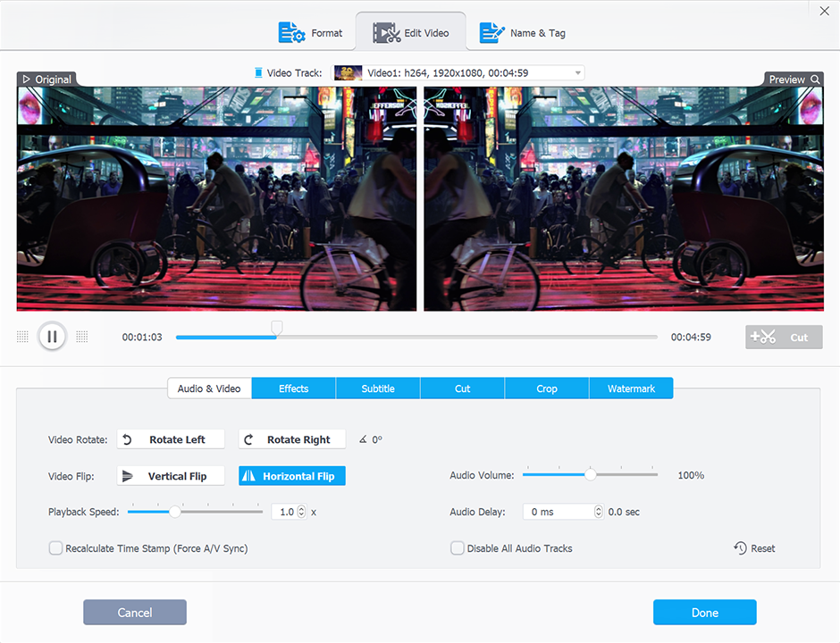The image size is (840, 643).
Task: Close the dialog with the X button
Action: point(825,11)
